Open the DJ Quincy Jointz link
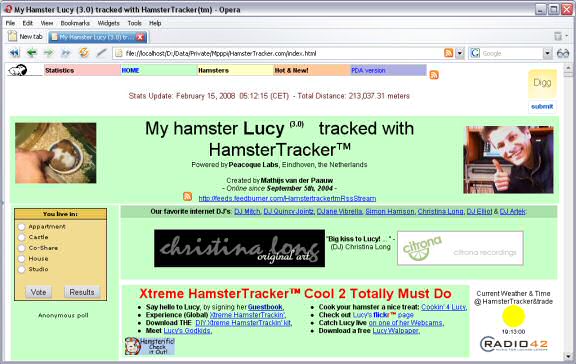This screenshot has width=576, height=364. pyautogui.click(x=289, y=212)
